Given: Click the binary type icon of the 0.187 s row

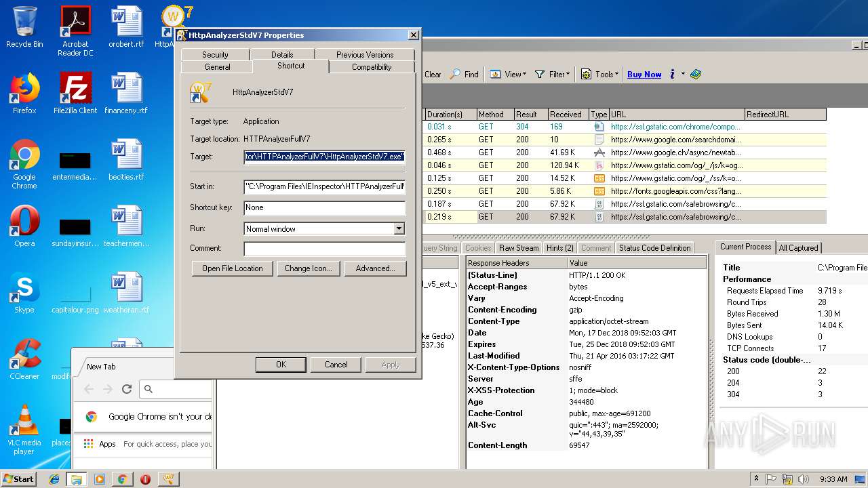Looking at the screenshot, I should [599, 204].
